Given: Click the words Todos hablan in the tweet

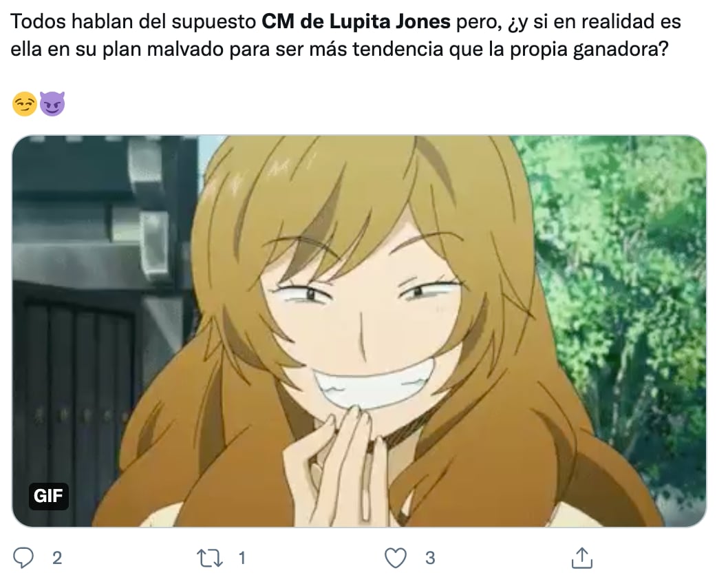Looking at the screenshot, I should click(x=72, y=21).
